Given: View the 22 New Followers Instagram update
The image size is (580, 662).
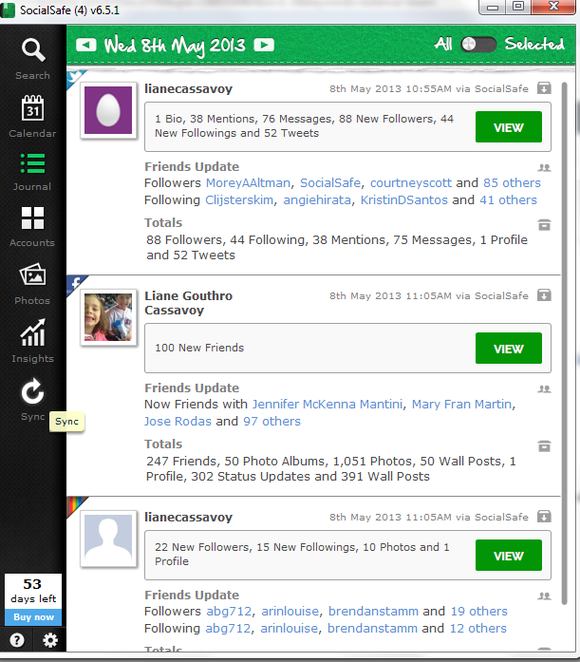Looking at the screenshot, I should 508,555.
